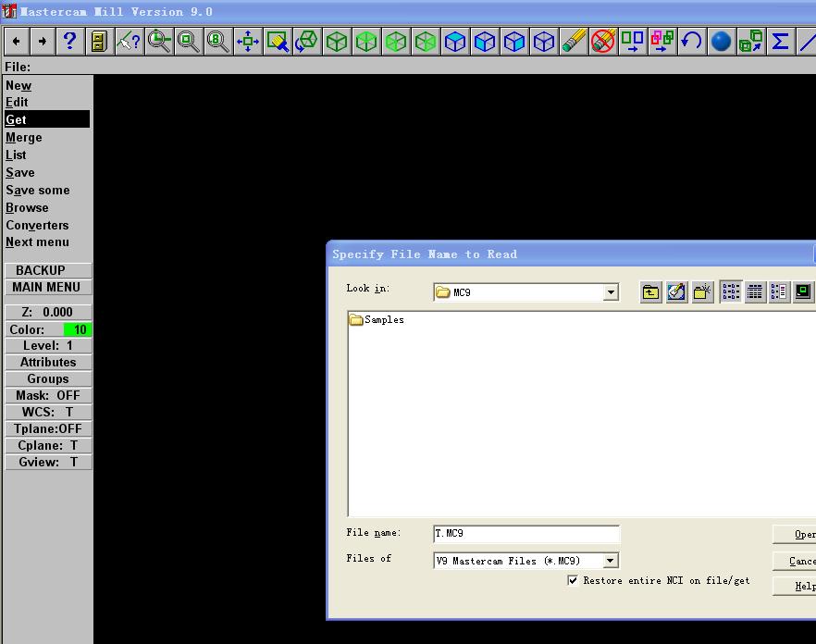
Task: Click the third view-mode icon in dialog
Action: (779, 291)
